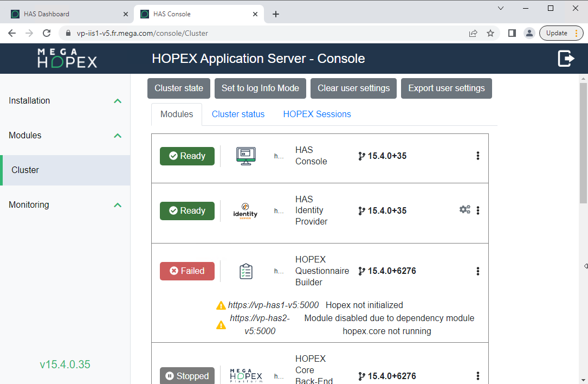Screen dimensions: 588x384
Task: Collapse the Monitoring sidebar section
Action: tap(118, 205)
